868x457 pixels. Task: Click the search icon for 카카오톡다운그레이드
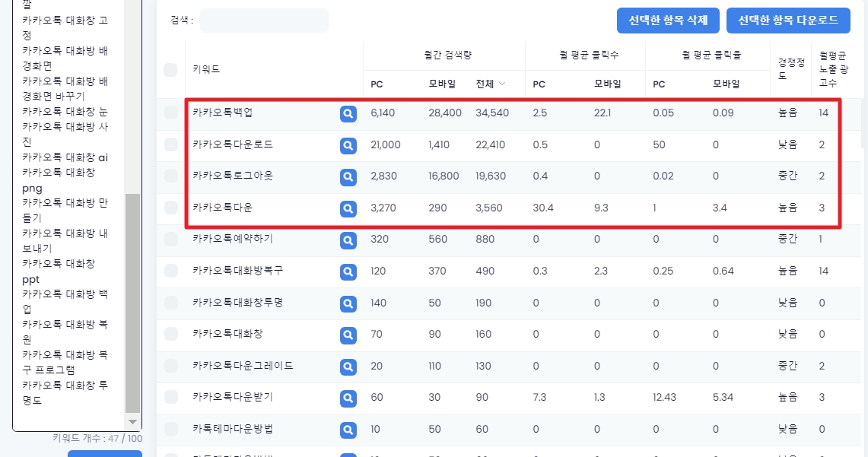348,367
